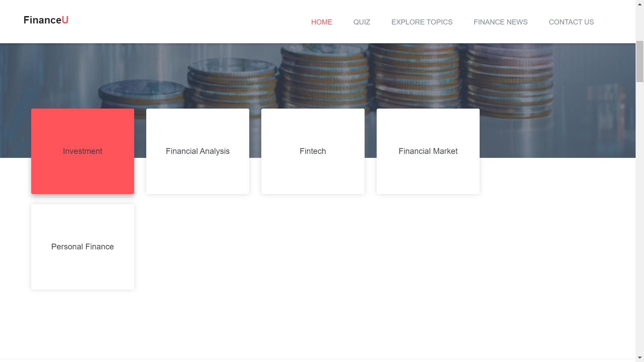Open the HOME navigation link
The image size is (644, 362).
point(321,22)
